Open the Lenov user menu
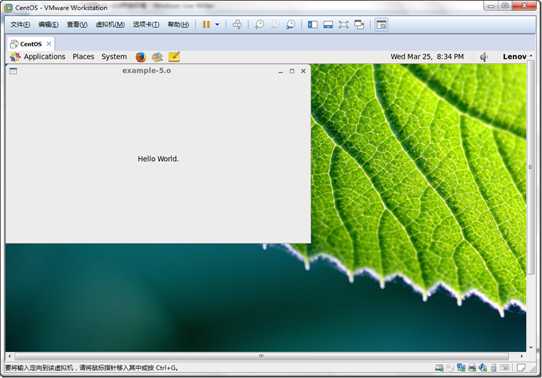The image size is (542, 378). pyautogui.click(x=515, y=57)
